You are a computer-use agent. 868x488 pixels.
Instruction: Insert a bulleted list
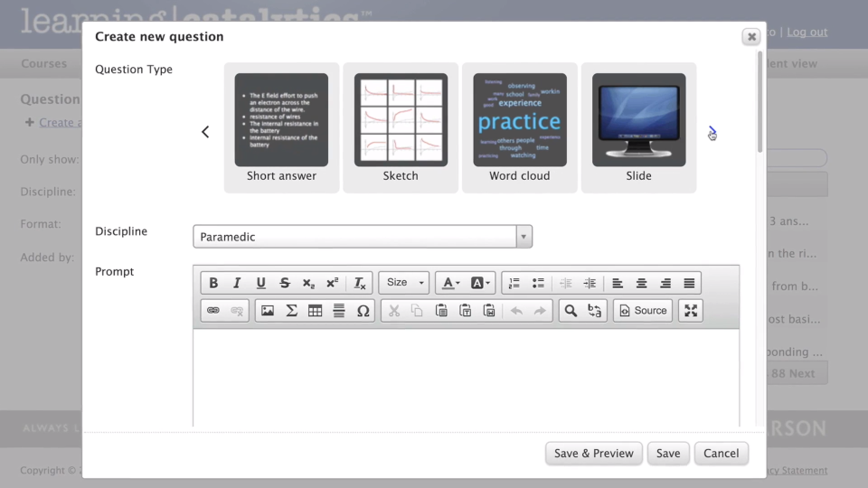point(538,283)
